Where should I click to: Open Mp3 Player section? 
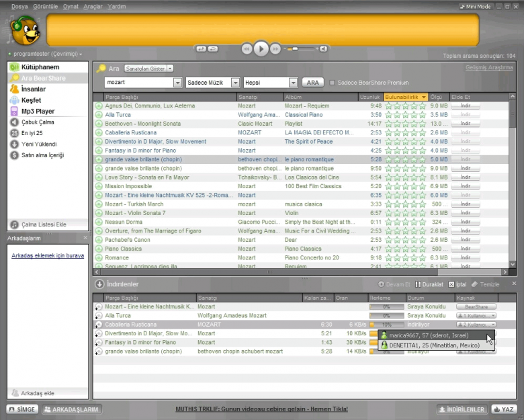click(x=48, y=111)
